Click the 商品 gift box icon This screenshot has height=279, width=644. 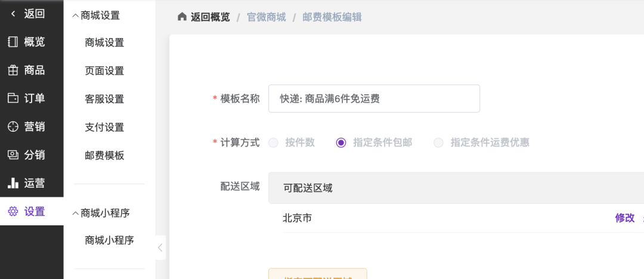pyautogui.click(x=13, y=70)
